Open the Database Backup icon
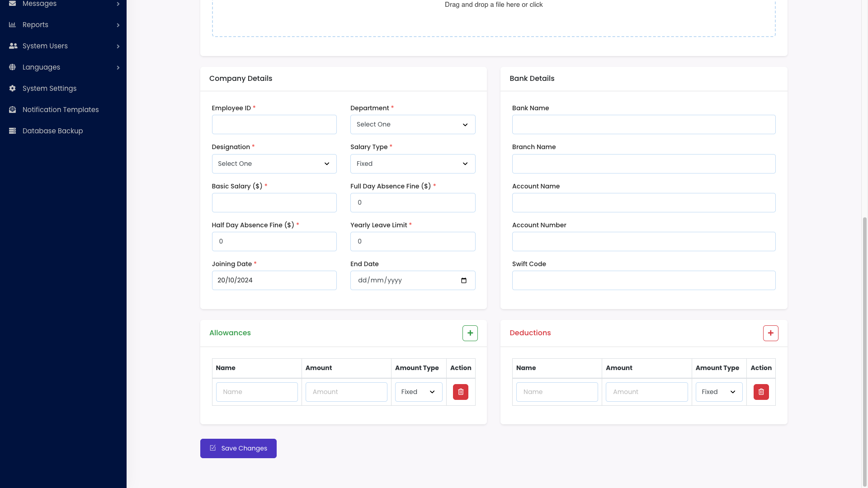The width and height of the screenshot is (868, 488). pyautogui.click(x=12, y=131)
